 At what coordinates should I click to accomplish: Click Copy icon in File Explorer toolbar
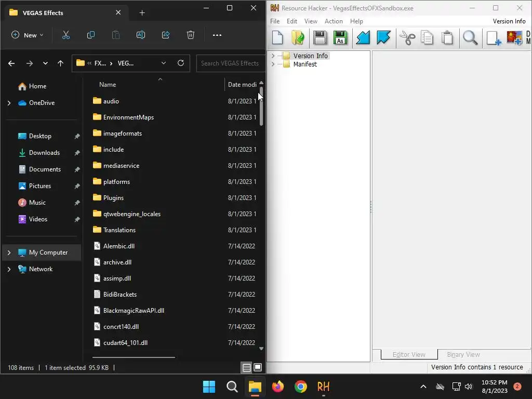(x=90, y=35)
